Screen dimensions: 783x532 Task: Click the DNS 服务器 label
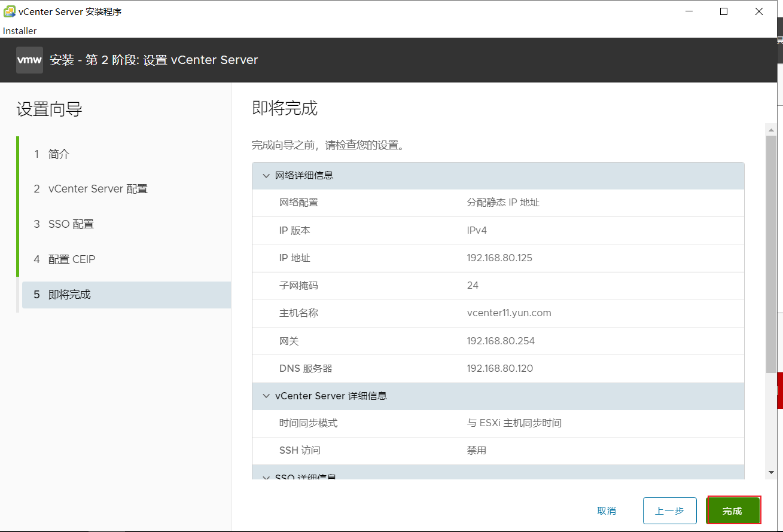coord(306,368)
